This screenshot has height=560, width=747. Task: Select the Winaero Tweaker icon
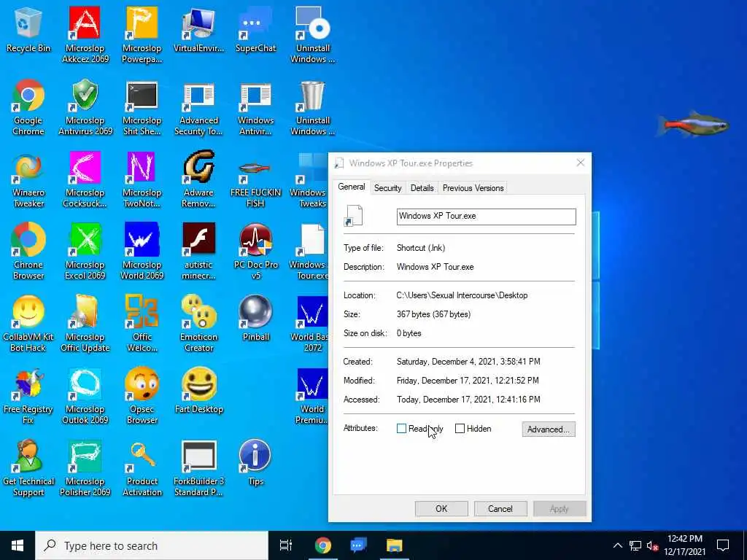(28, 180)
